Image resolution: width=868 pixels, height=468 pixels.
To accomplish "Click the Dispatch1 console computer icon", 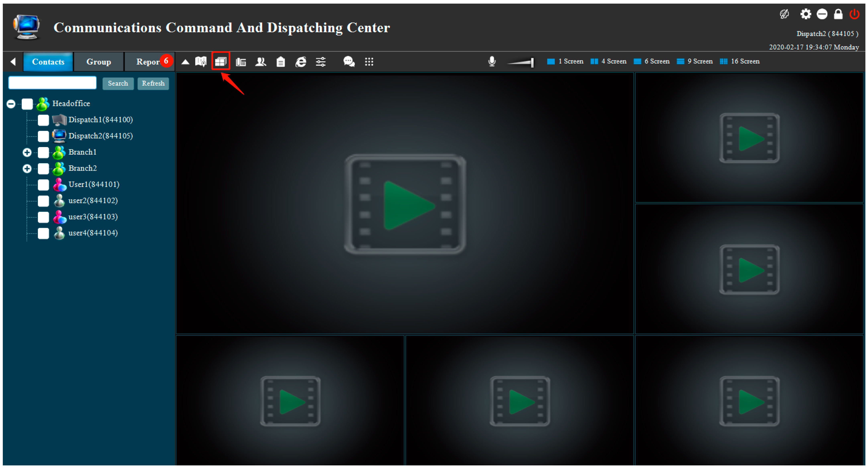I will 59,120.
